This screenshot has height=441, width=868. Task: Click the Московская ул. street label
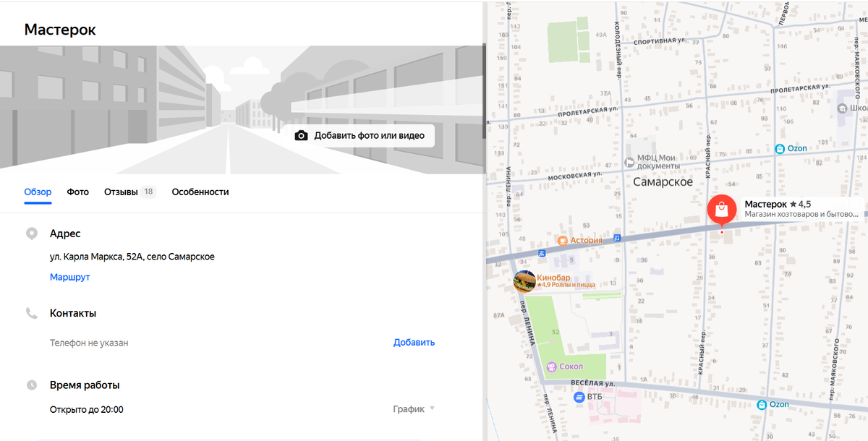[576, 176]
